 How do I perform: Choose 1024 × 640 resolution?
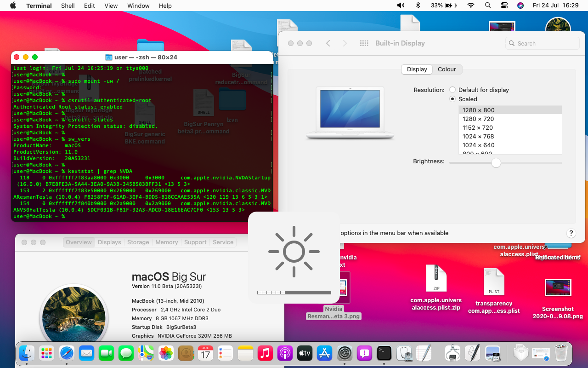point(510,145)
